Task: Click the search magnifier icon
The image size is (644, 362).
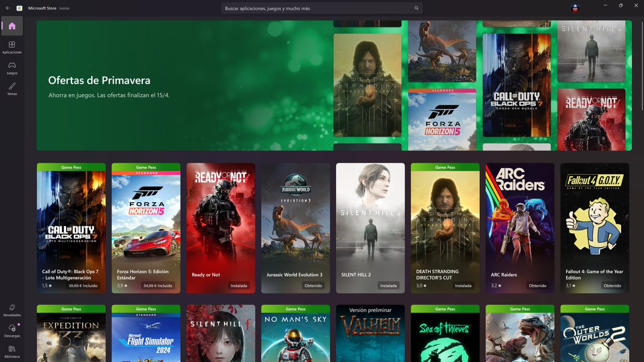Action: click(416, 8)
